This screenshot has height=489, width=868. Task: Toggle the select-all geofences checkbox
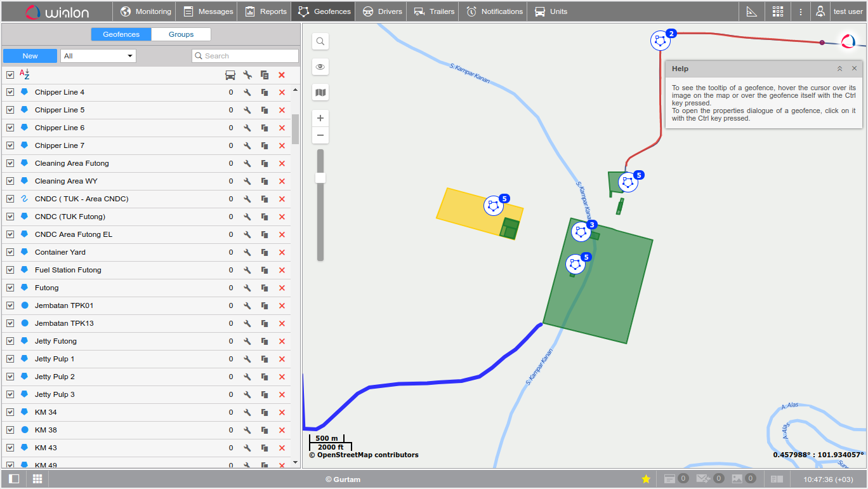point(10,75)
